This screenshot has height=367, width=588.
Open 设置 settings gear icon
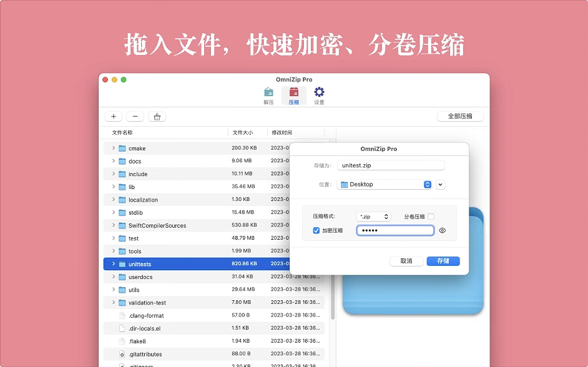319,93
